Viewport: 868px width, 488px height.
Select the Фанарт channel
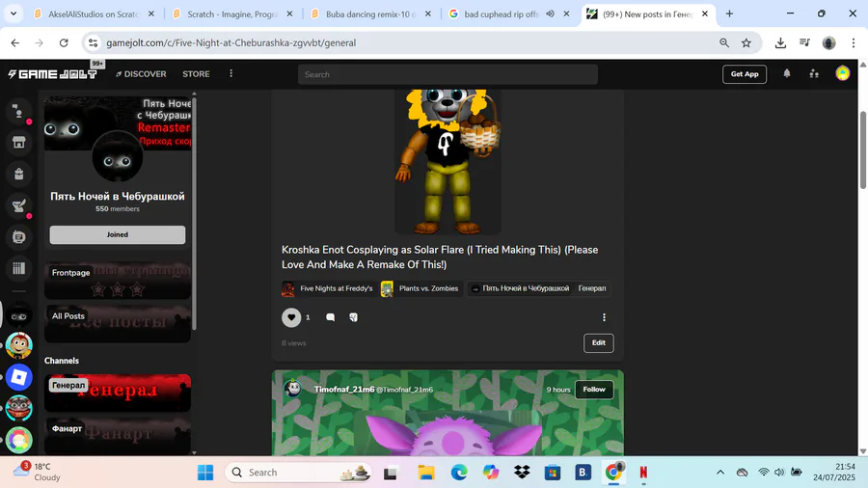(x=118, y=436)
